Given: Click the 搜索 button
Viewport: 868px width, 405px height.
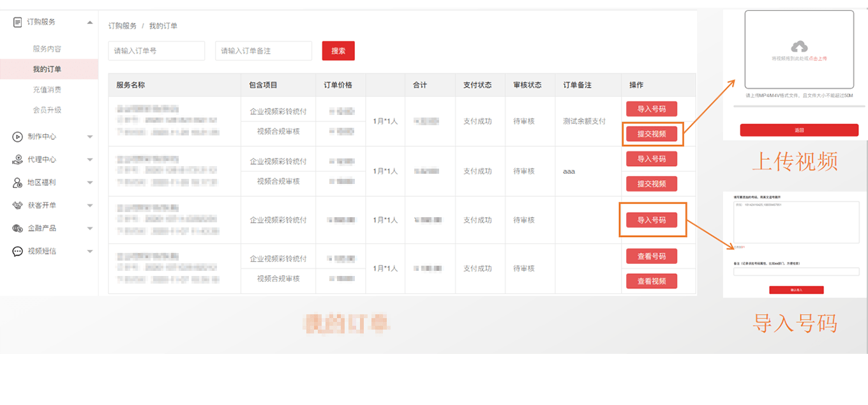Looking at the screenshot, I should 338,50.
